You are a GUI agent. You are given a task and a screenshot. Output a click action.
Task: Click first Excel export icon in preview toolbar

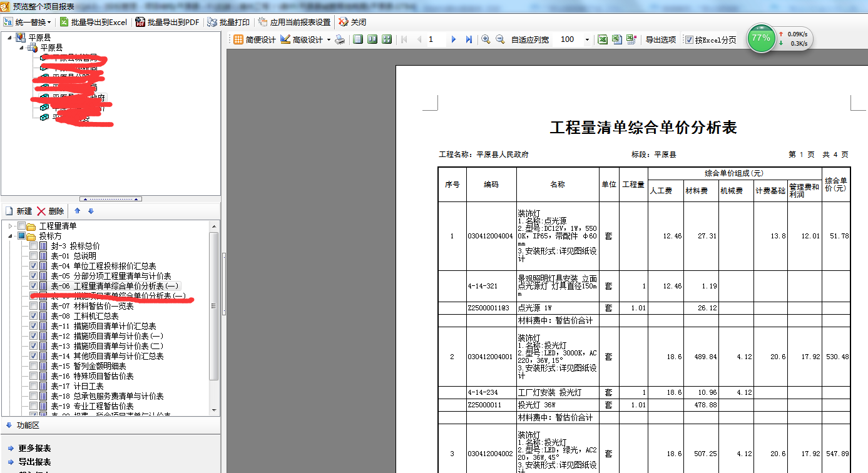(603, 39)
